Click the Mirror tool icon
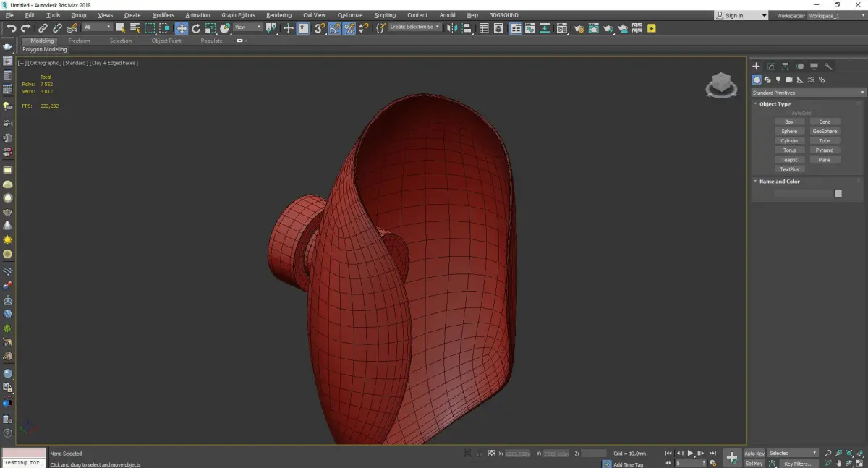 [451, 28]
